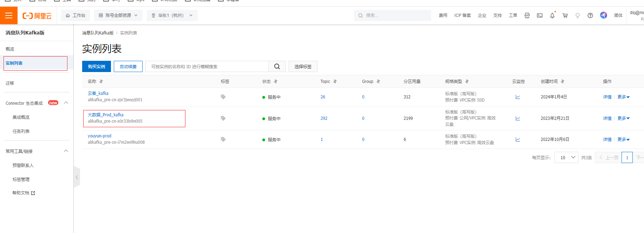Open 更多 menu for youyun-prod
The image size is (644, 233).
[624, 140]
